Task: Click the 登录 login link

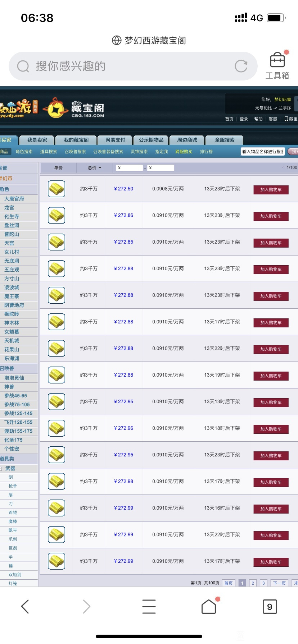Action: click(244, 119)
